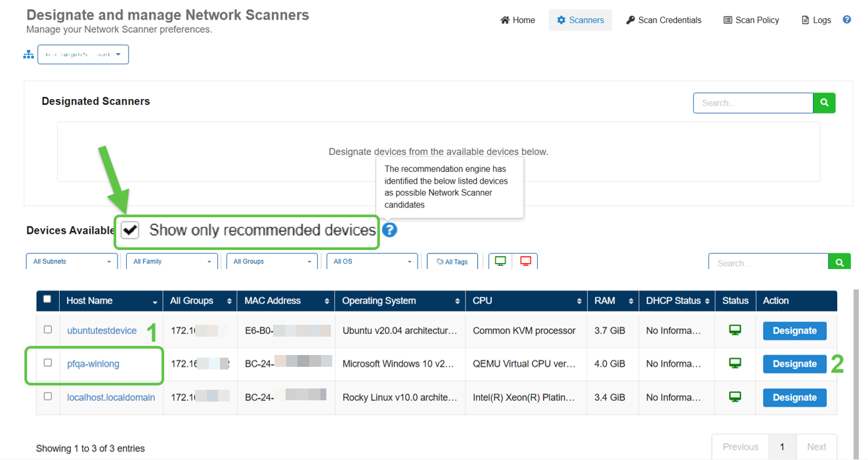Screen dimensions: 868x460
Task: Open the Scanners tab
Action: 580,20
